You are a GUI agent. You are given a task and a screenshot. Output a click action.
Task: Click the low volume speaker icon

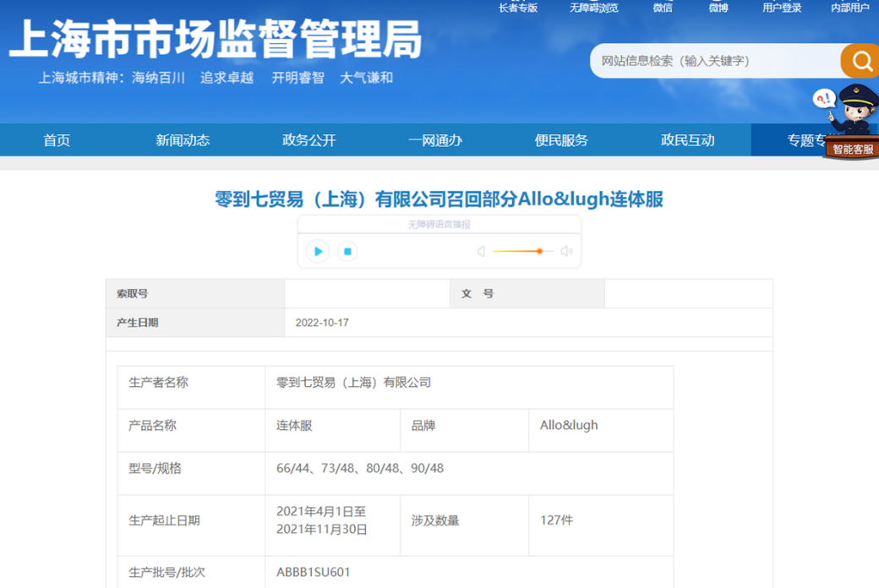(481, 251)
